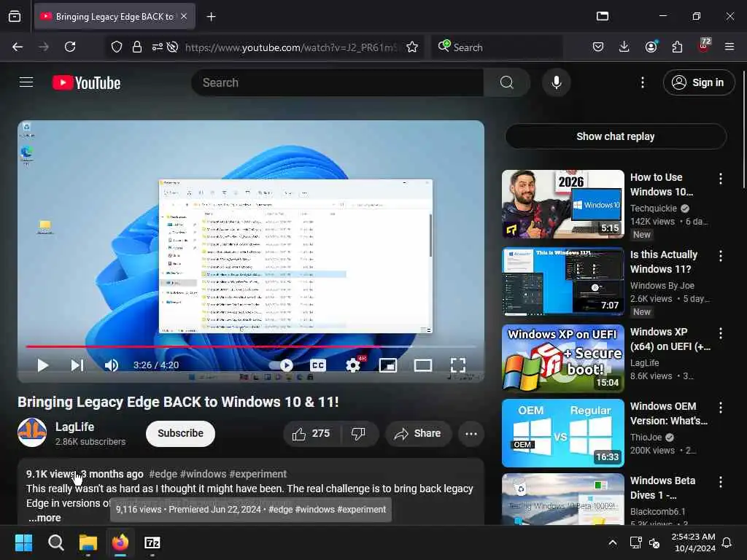Open the #experiment hashtag
Image resolution: width=747 pixels, height=560 pixels.
(258, 474)
